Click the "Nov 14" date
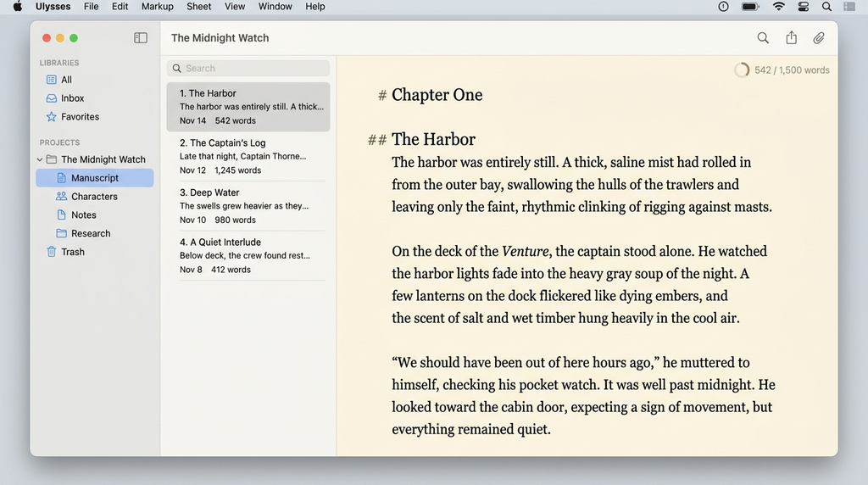The height and width of the screenshot is (485, 868). pyautogui.click(x=192, y=120)
